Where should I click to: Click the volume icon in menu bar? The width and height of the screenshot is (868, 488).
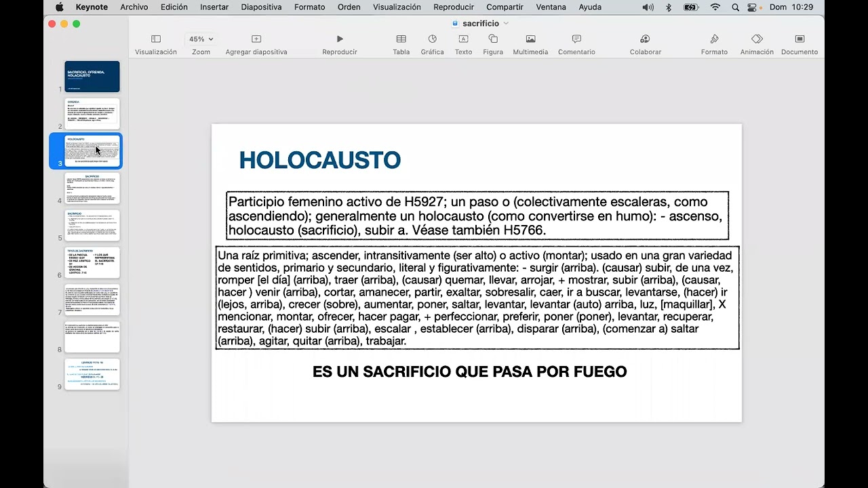[x=648, y=7]
